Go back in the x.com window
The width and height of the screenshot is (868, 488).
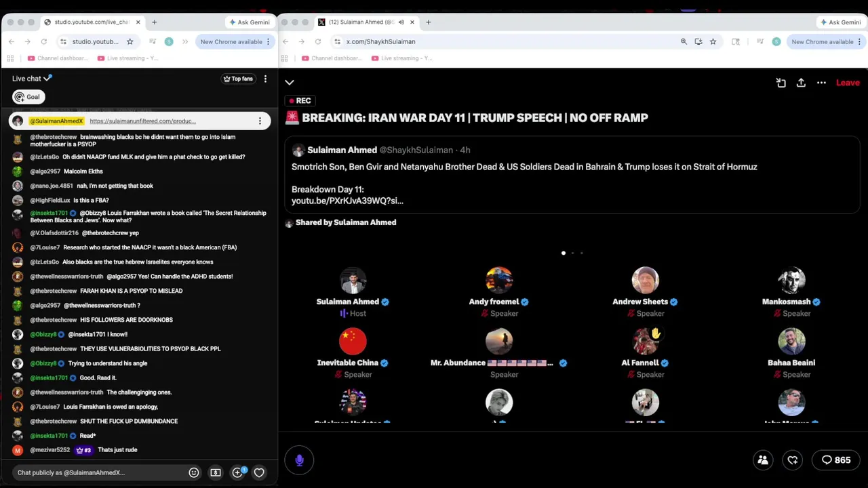[285, 41]
